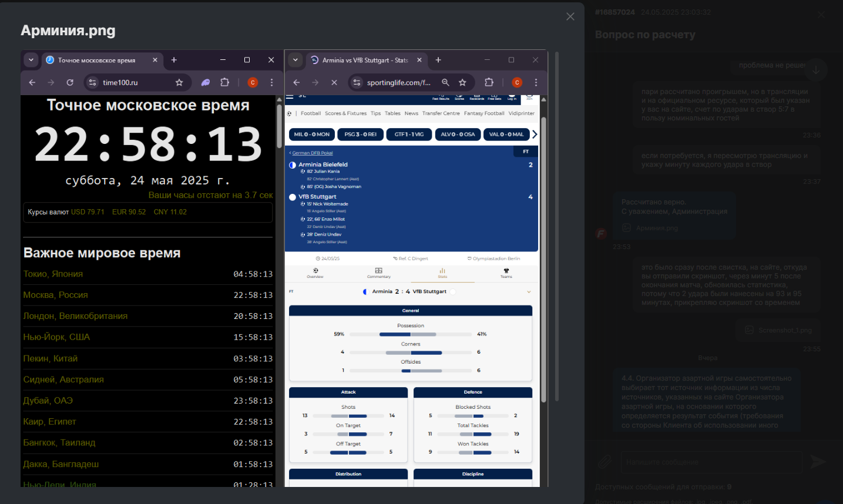The image size is (843, 504).
Task: Open the 'Vidiprinter' nav link
Action: click(522, 113)
